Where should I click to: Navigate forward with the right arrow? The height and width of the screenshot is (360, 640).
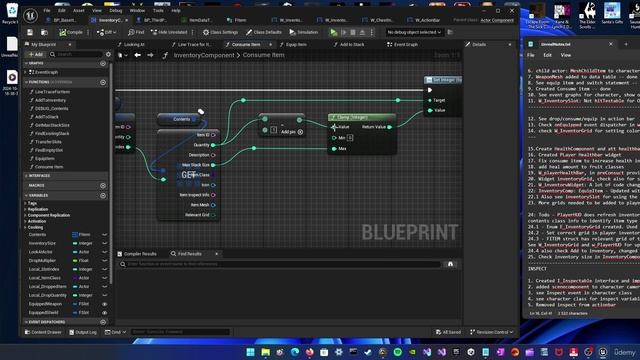click(x=150, y=55)
